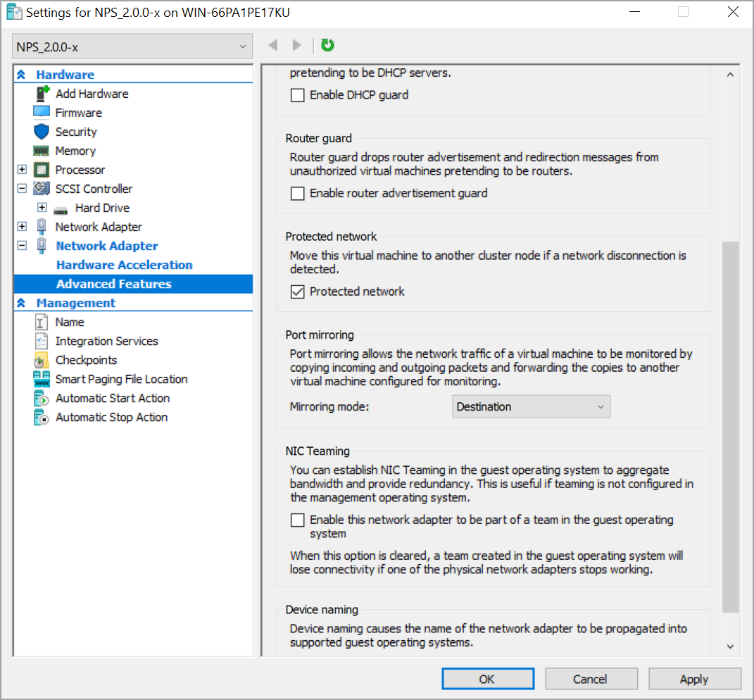Collapse the Hardware section header

[22, 74]
